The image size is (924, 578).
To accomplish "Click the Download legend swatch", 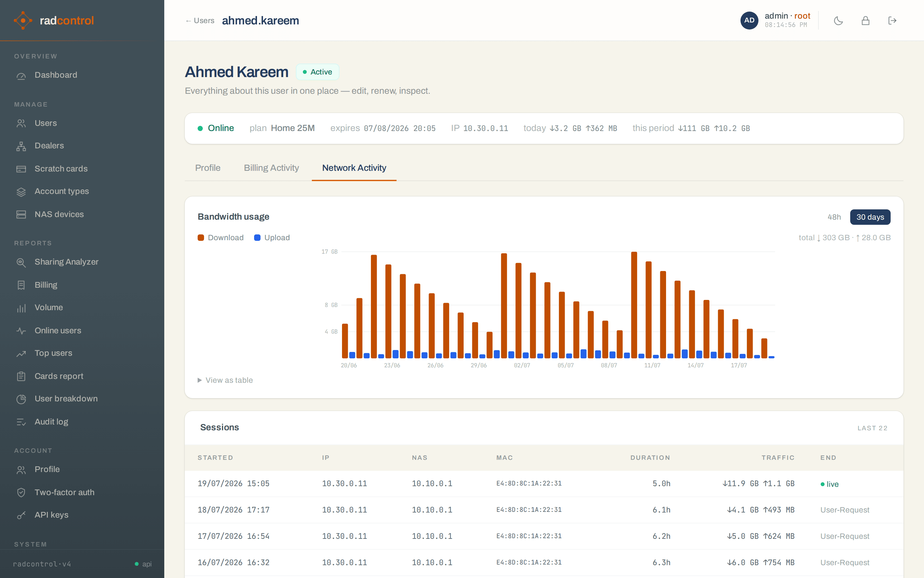I will tap(201, 238).
